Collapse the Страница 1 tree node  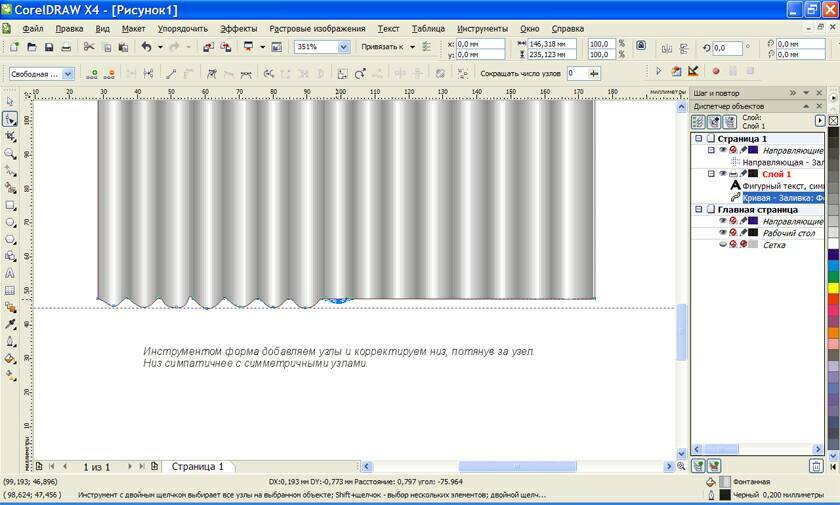[699, 138]
